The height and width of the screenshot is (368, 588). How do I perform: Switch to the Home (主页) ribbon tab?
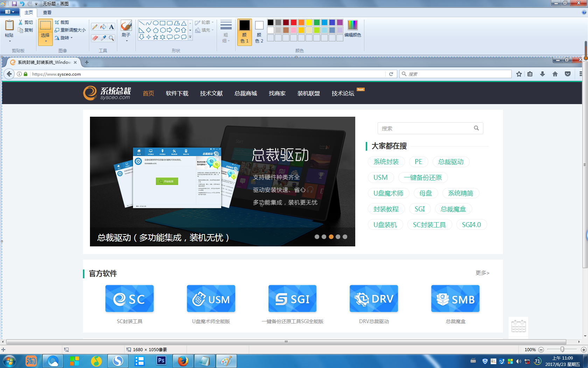pos(29,12)
